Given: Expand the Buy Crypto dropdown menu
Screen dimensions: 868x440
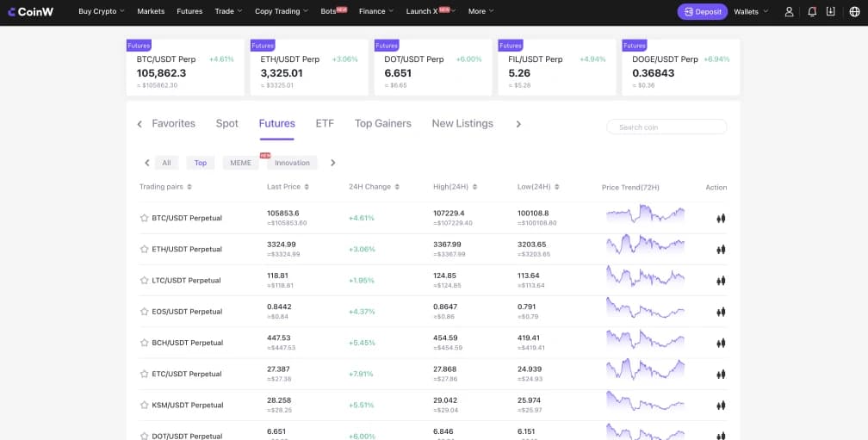Looking at the screenshot, I should [102, 11].
